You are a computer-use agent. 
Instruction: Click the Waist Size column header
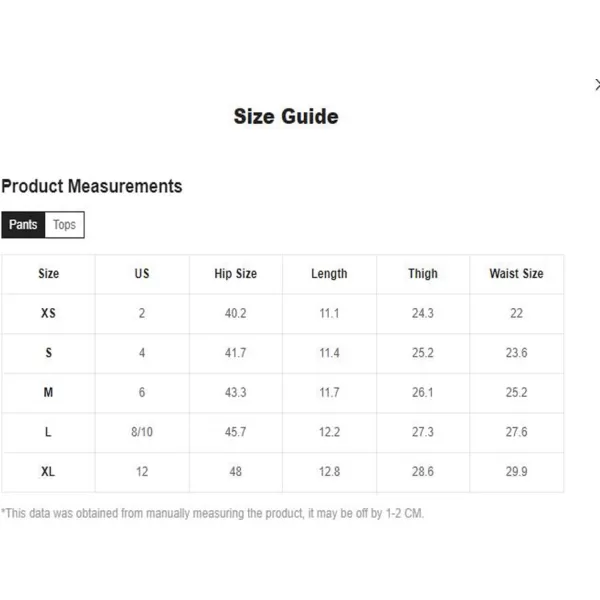pos(516,273)
